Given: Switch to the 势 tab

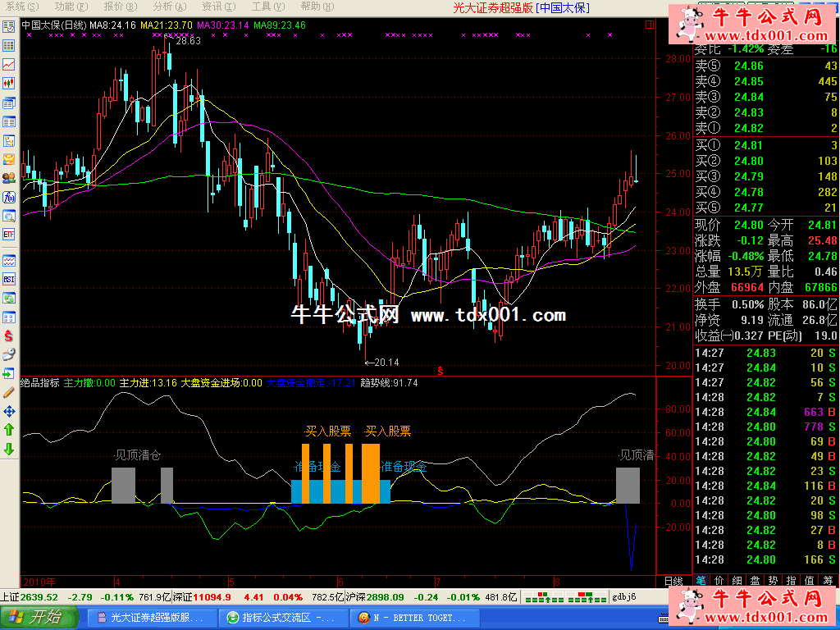Looking at the screenshot, I should [x=774, y=581].
